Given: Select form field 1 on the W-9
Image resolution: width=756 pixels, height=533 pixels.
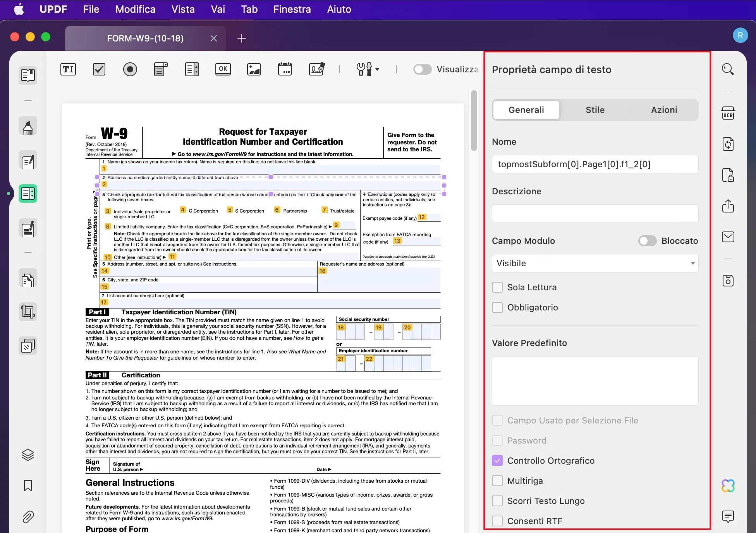Looking at the screenshot, I should (270, 169).
